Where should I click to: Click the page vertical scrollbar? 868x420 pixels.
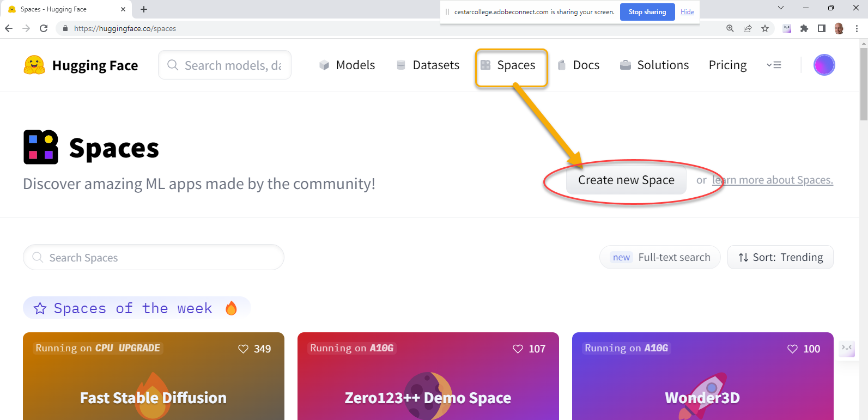[x=864, y=229]
